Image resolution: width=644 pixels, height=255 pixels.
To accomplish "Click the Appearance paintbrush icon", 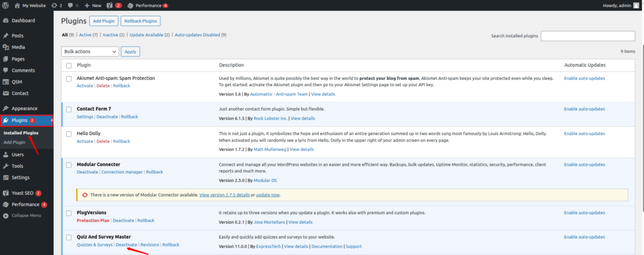I will [6, 109].
